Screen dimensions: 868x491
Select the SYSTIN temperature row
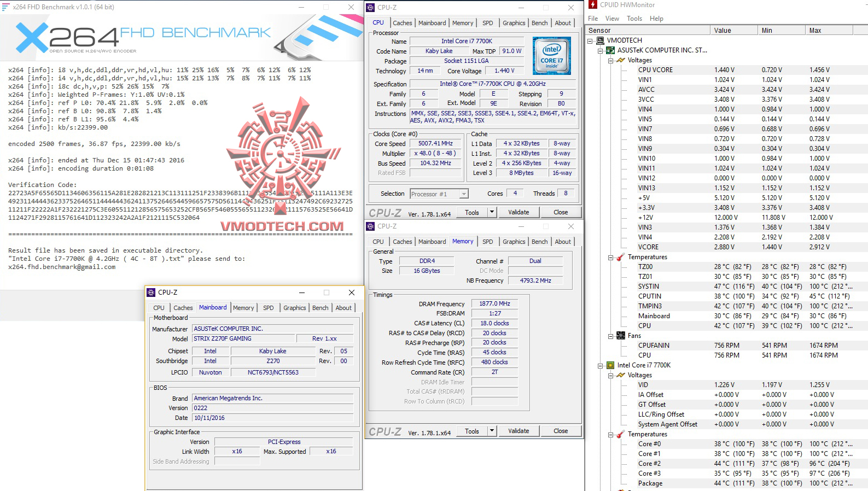tap(727, 287)
